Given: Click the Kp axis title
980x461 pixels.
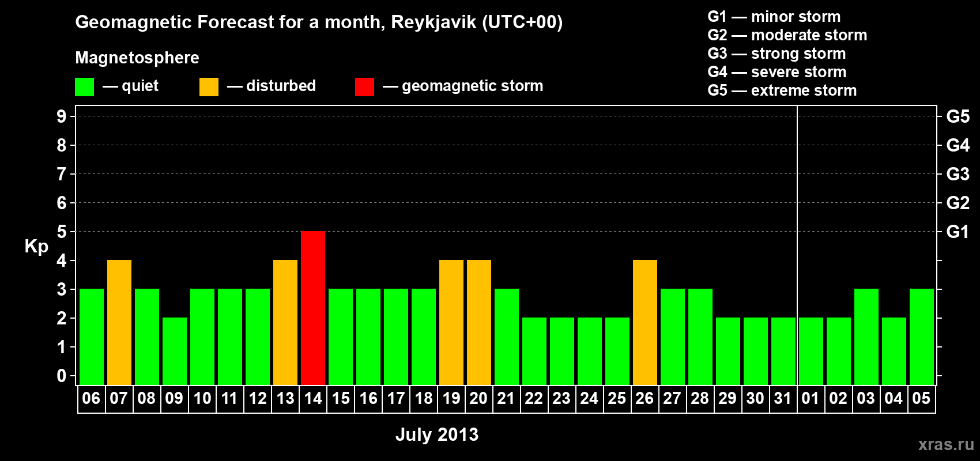Looking at the screenshot, I should pyautogui.click(x=36, y=247).
